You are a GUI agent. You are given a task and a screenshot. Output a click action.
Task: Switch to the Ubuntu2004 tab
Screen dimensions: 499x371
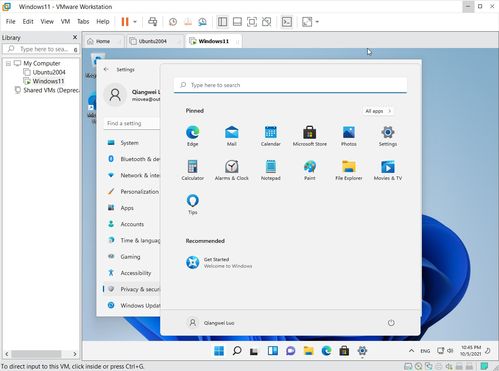(153, 41)
